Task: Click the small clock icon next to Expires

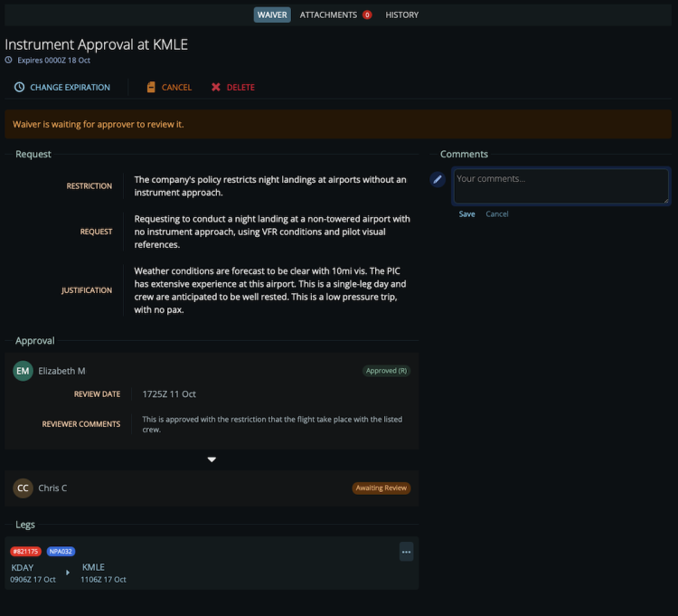Action: pos(9,61)
